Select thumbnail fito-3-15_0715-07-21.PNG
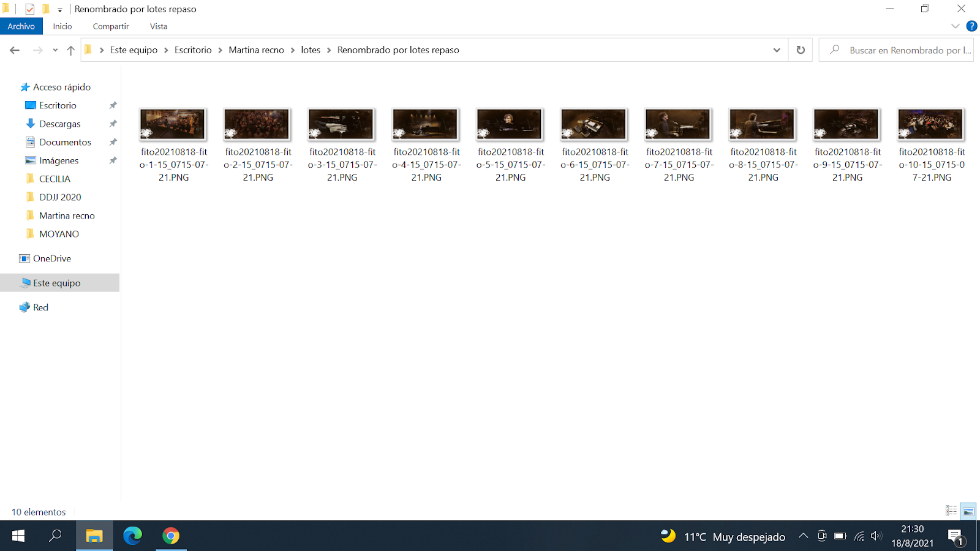Image resolution: width=980 pixels, height=551 pixels. 341,124
